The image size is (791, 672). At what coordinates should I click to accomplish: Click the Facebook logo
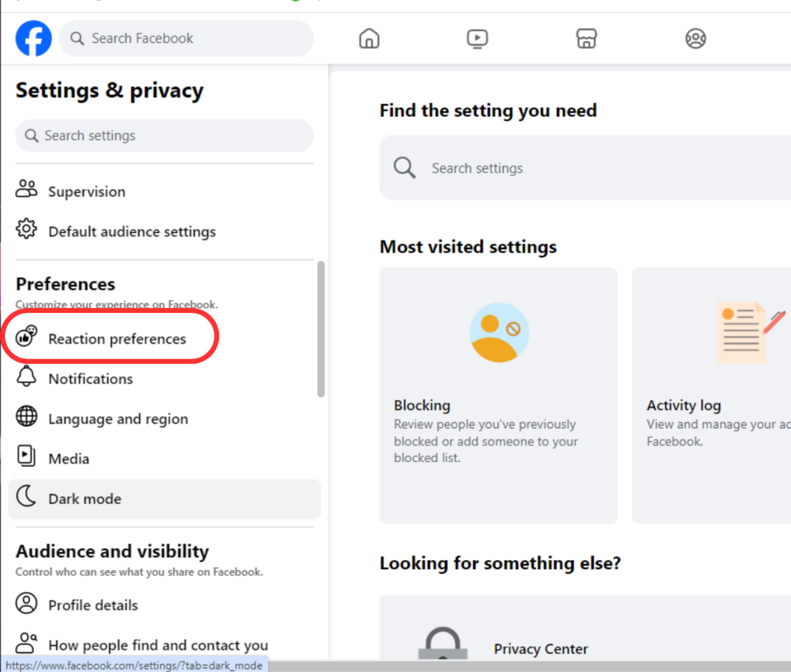(33, 38)
